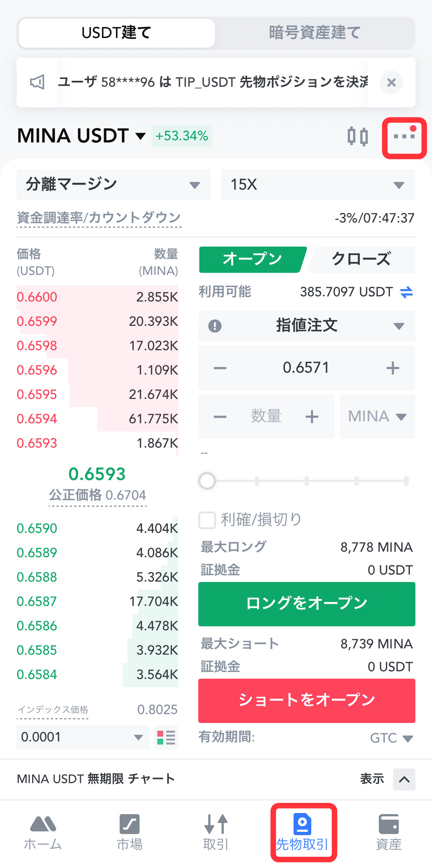Open the 市場 market tab
Image resolution: width=432 pixels, height=868 pixels.
click(x=130, y=833)
